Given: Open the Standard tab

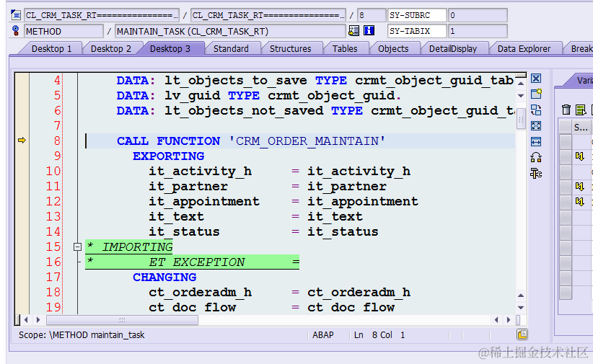Looking at the screenshot, I should (231, 49).
